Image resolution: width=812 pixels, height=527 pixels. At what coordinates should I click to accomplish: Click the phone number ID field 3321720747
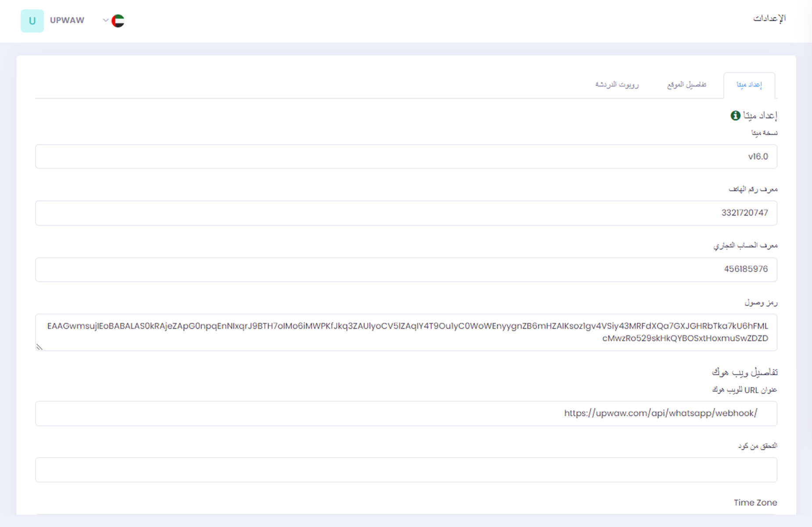406,213
